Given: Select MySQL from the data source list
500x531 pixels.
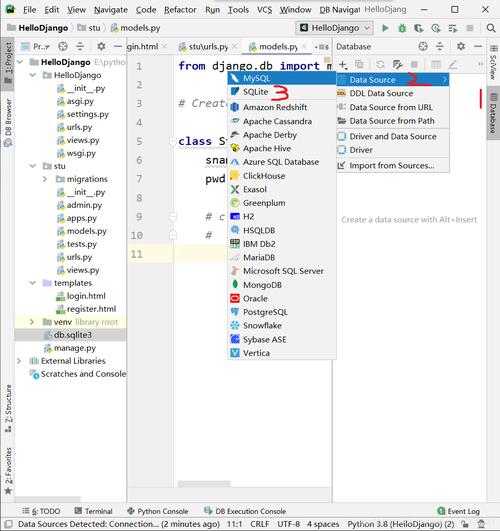Looking at the screenshot, I should (x=282, y=79).
